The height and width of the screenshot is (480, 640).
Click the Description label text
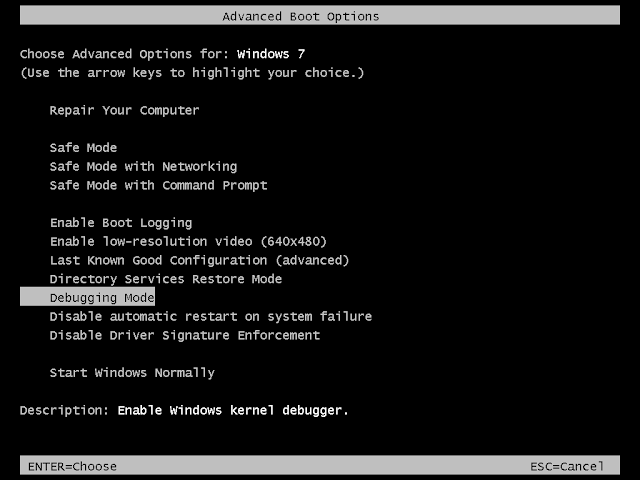click(x=64, y=410)
